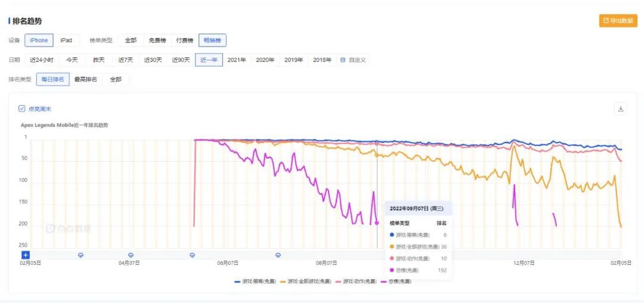
Task: Select the iPhone device tab
Action: pos(39,41)
